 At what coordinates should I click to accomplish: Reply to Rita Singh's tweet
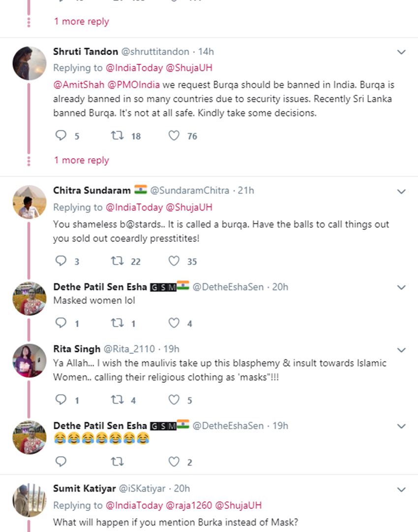point(61,400)
